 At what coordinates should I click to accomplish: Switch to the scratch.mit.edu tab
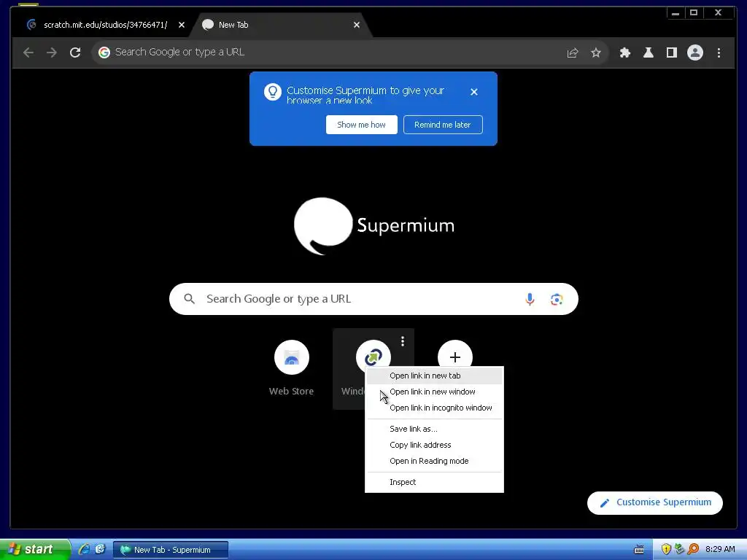pyautogui.click(x=105, y=25)
